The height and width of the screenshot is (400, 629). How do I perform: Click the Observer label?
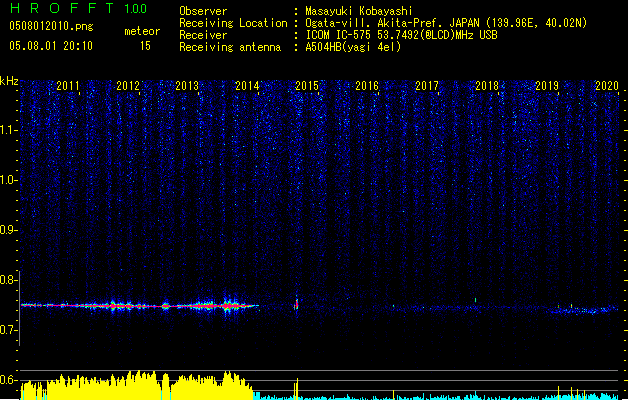click(x=203, y=11)
